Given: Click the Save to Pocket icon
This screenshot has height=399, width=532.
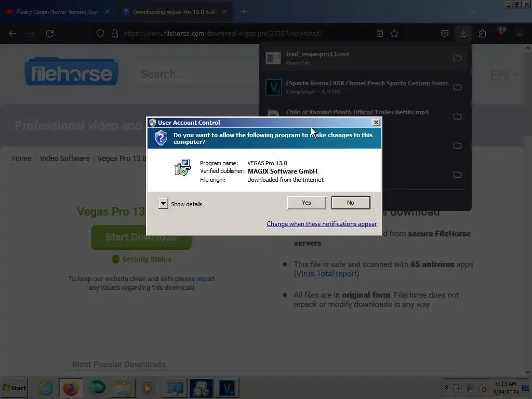Looking at the screenshot, I should (445, 33).
